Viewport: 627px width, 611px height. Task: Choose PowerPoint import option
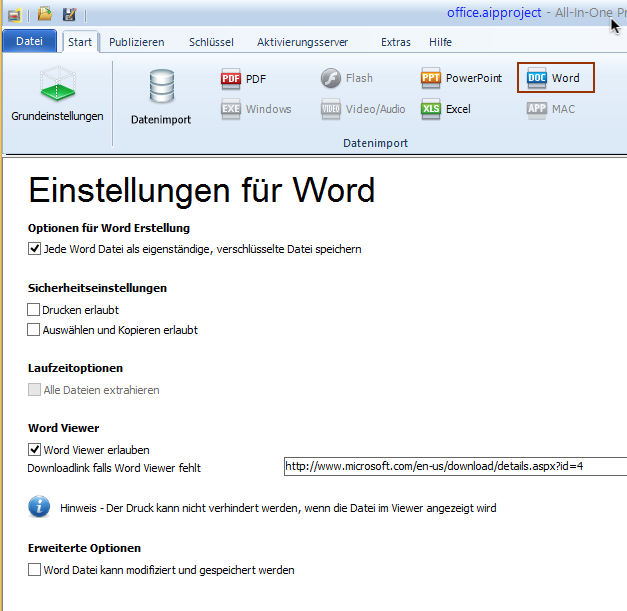tap(461, 78)
